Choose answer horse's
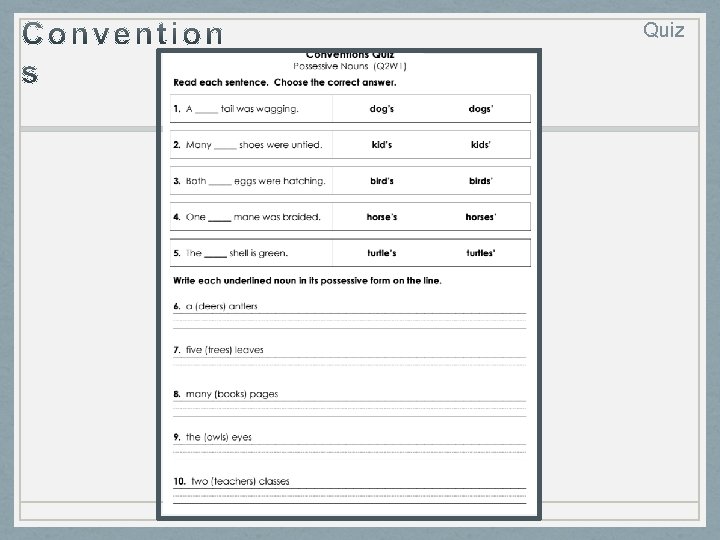Screen dimensions: 720x540 pyautogui.click(x=382, y=217)
